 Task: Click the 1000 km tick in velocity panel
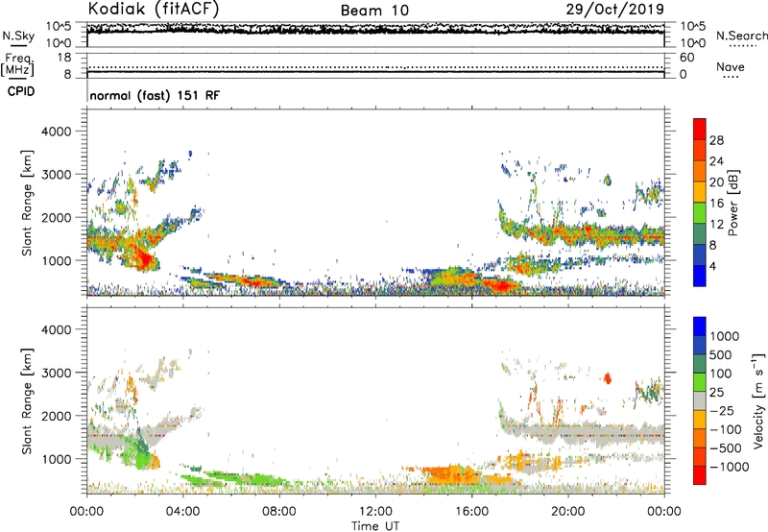[x=56, y=459]
